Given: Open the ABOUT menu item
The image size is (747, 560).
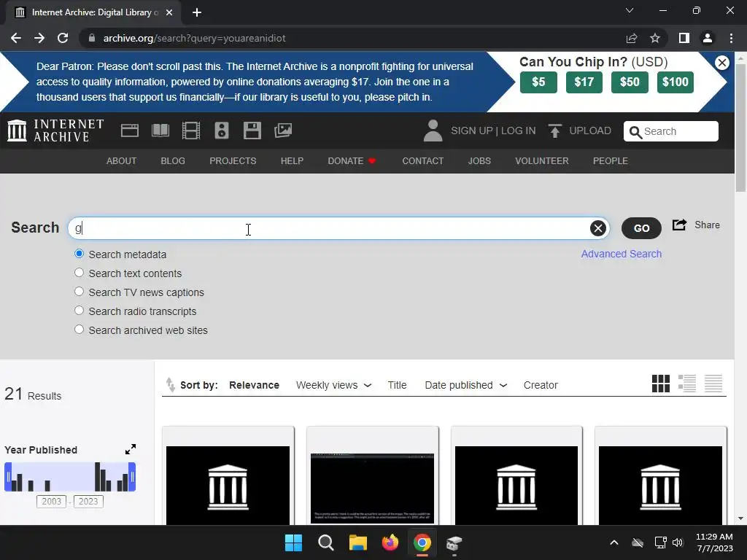Looking at the screenshot, I should click(x=122, y=161).
